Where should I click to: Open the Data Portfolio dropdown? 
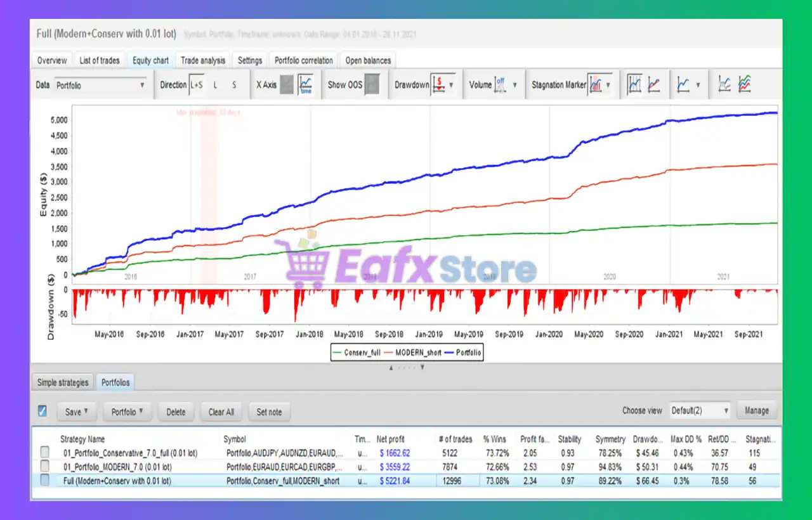click(x=100, y=85)
